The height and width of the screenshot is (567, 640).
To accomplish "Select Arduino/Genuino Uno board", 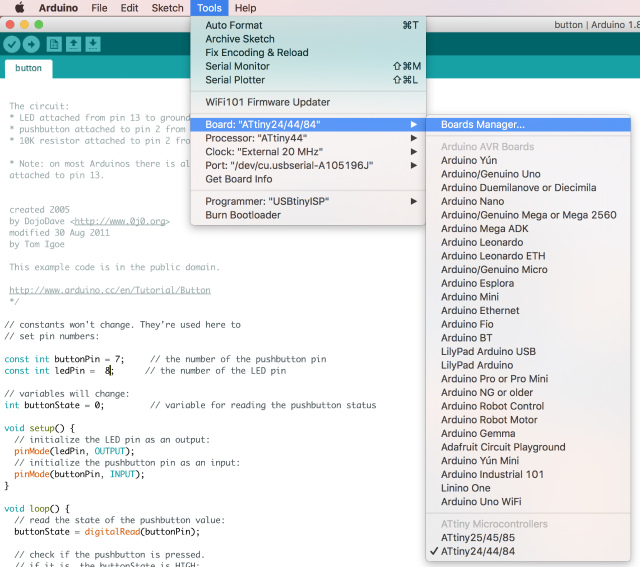I will point(528,174).
